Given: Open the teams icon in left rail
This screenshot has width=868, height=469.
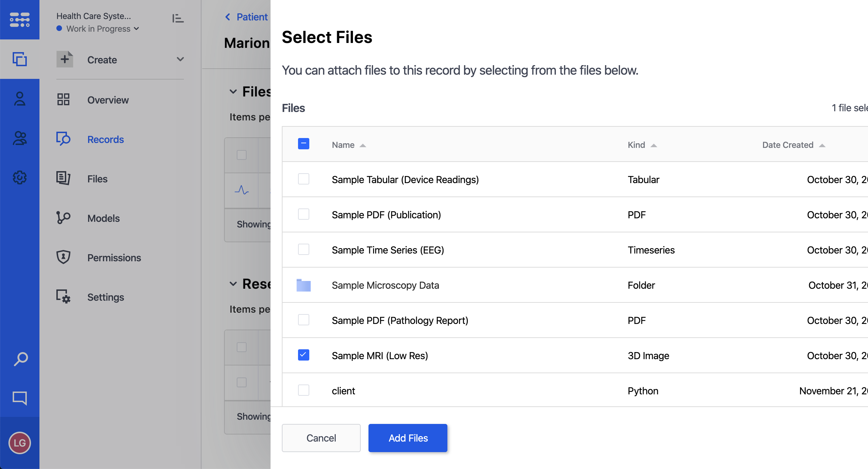Looking at the screenshot, I should [20, 138].
